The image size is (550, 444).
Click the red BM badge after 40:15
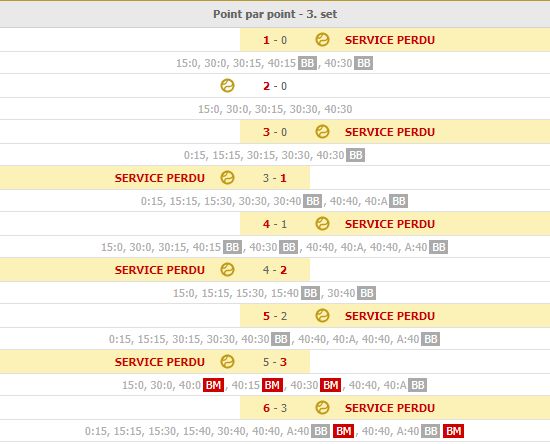[272, 385]
